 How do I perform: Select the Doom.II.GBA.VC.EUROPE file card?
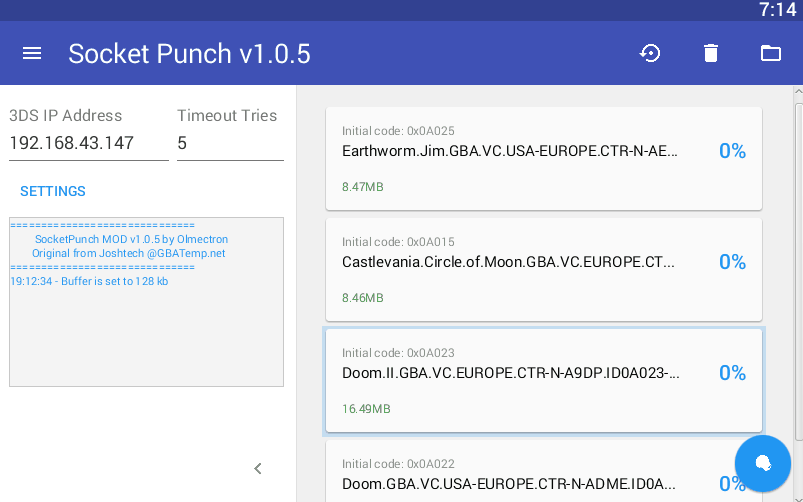pyautogui.click(x=544, y=381)
